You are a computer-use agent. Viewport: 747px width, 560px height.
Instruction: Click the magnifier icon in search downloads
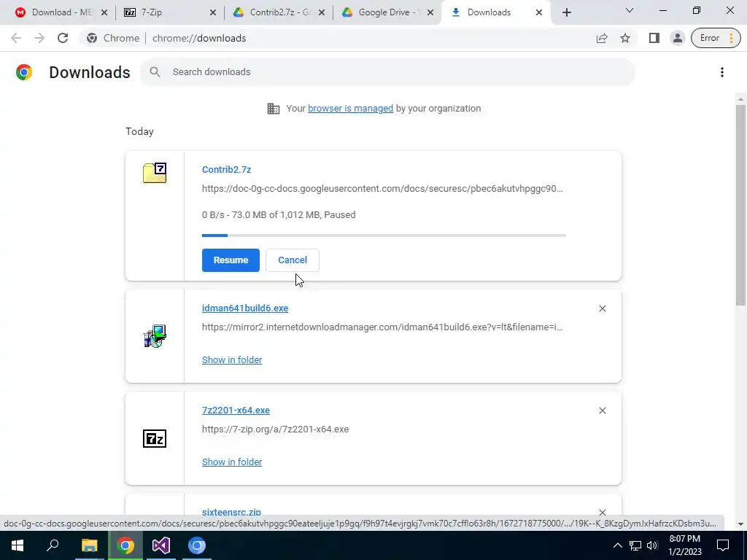(x=155, y=72)
